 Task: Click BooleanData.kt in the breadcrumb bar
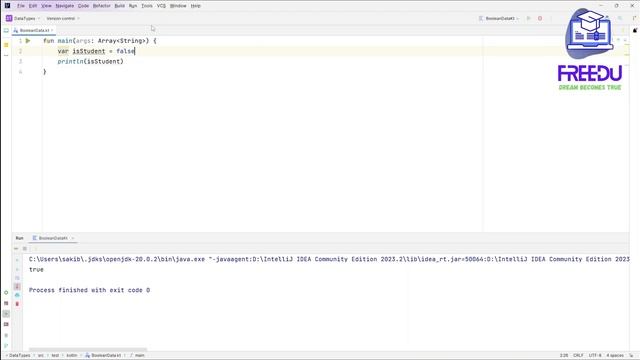point(103,356)
